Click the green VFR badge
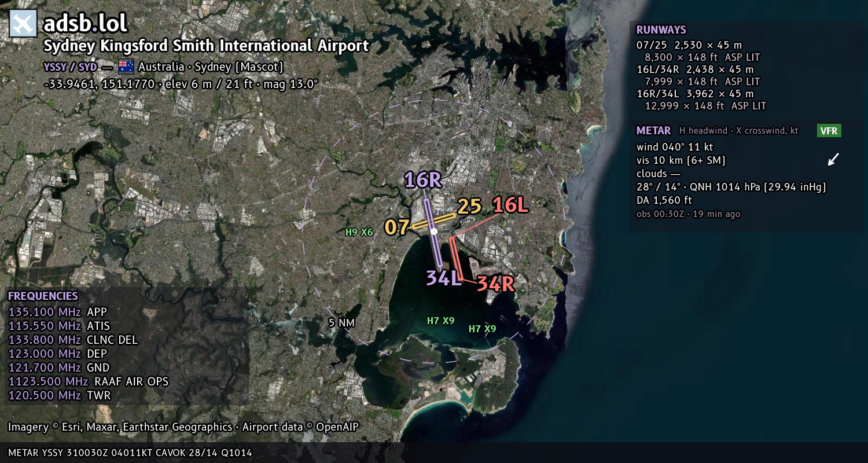Screen dimensions: 868x463 point(829,131)
